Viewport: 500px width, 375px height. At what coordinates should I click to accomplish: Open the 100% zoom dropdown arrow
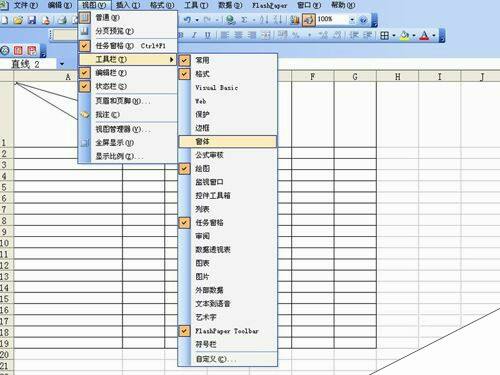click(352, 20)
